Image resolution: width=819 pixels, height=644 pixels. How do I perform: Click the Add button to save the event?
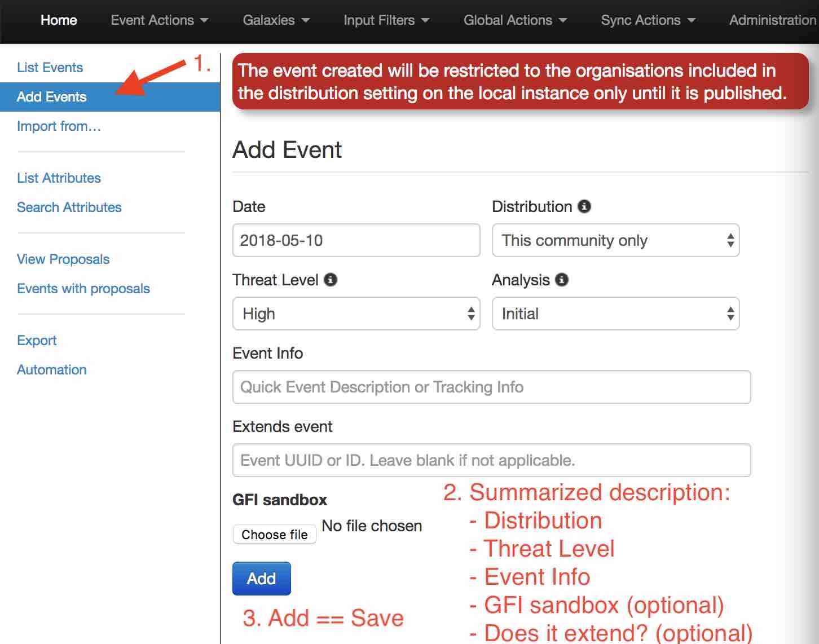261,578
